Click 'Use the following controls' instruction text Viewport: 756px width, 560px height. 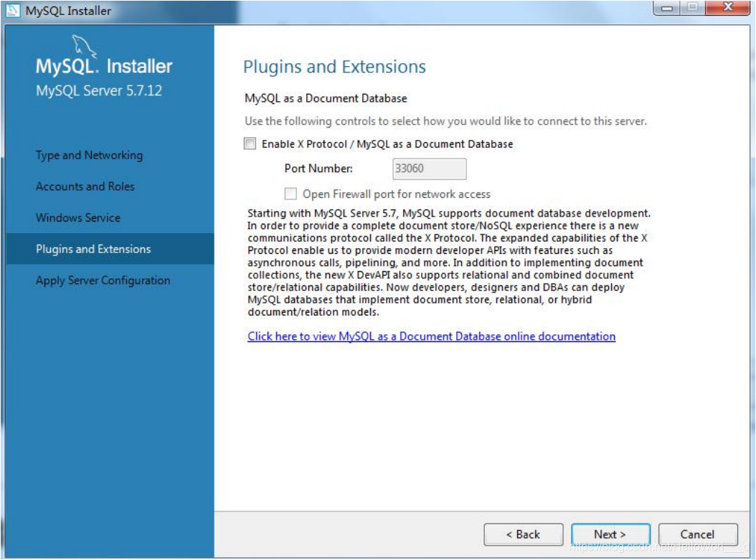445,121
